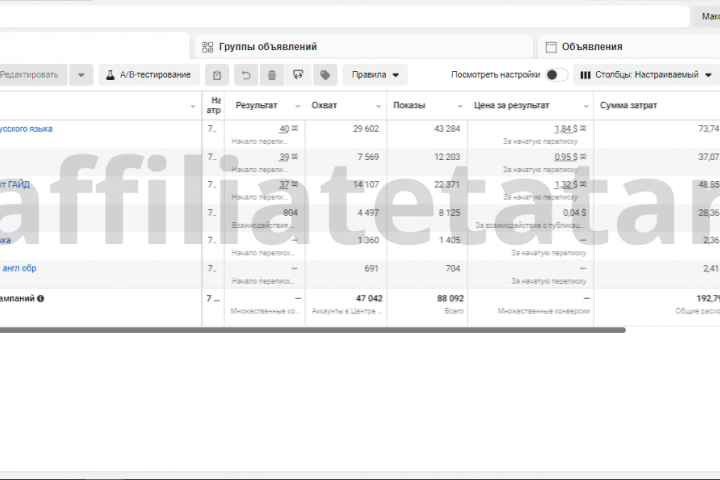Select the impressions cell 1 405

pyautogui.click(x=450, y=240)
